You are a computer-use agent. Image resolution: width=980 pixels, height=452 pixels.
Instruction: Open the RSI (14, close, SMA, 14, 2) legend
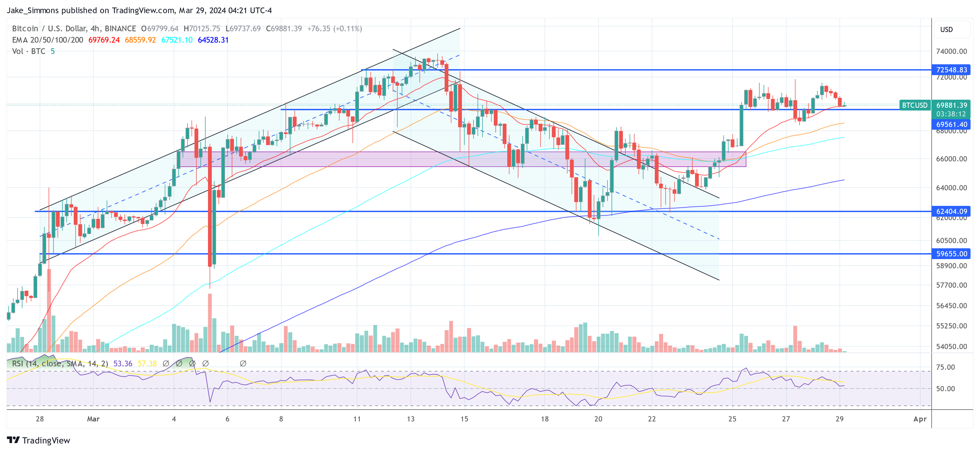click(60, 363)
